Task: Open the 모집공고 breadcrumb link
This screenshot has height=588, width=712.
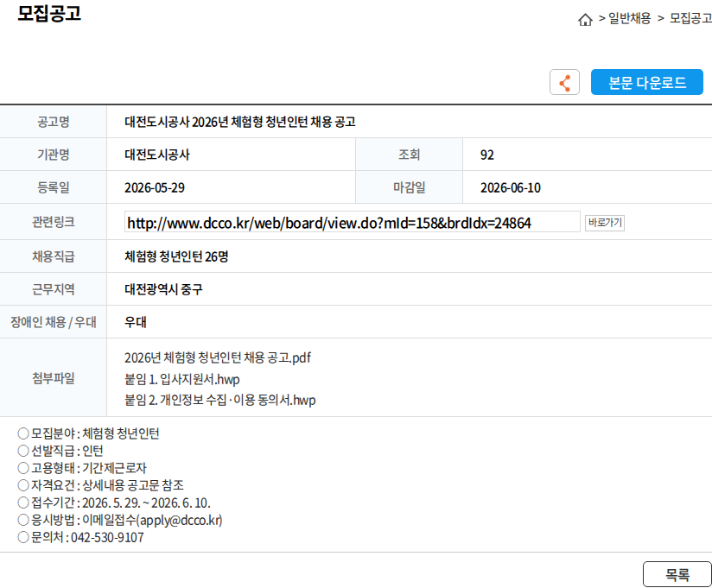Action: (x=690, y=19)
